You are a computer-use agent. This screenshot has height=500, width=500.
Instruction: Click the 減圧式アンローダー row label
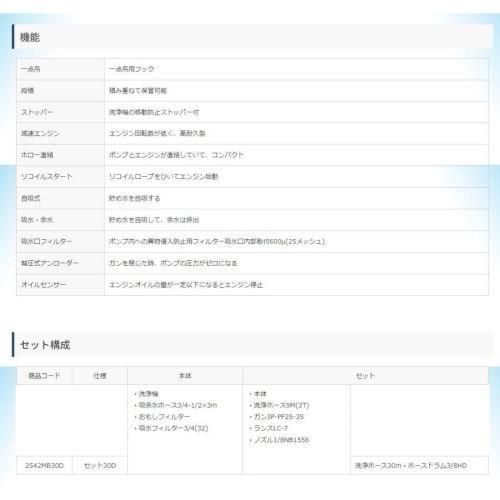tap(50, 263)
